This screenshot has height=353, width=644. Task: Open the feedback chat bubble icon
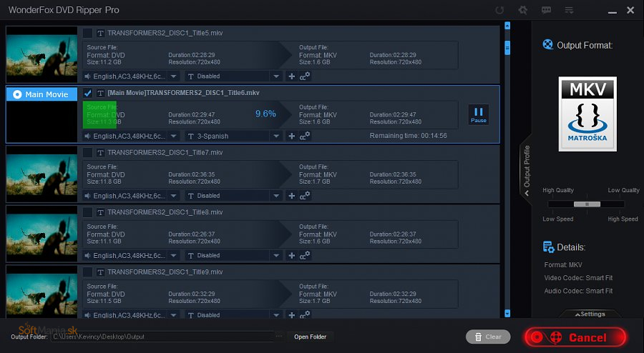(546, 10)
